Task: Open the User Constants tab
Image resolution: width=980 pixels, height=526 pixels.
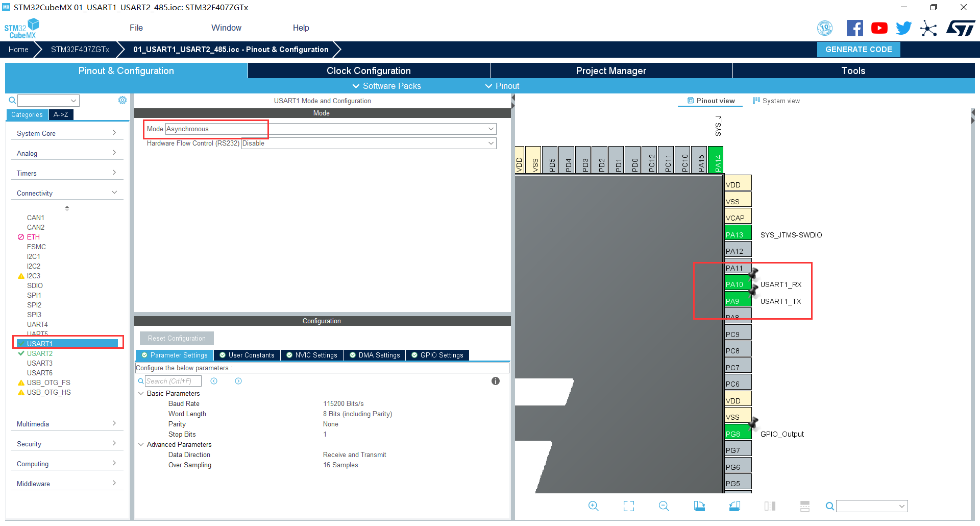Action: pos(247,355)
